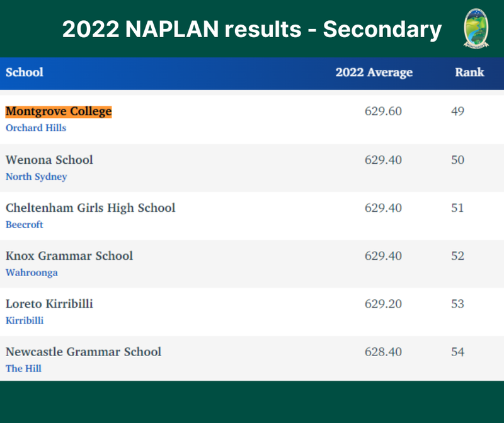Follow the North Sydney suburb link
The image size is (504, 423).
click(36, 177)
